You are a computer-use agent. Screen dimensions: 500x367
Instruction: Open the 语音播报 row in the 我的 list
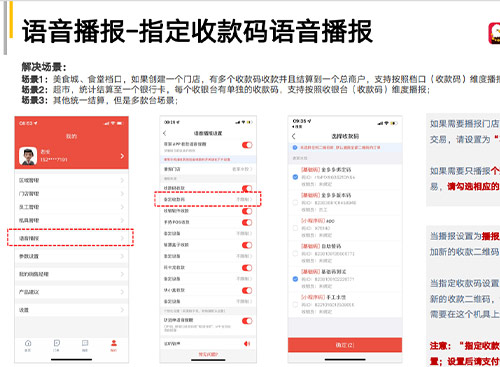(x=71, y=238)
